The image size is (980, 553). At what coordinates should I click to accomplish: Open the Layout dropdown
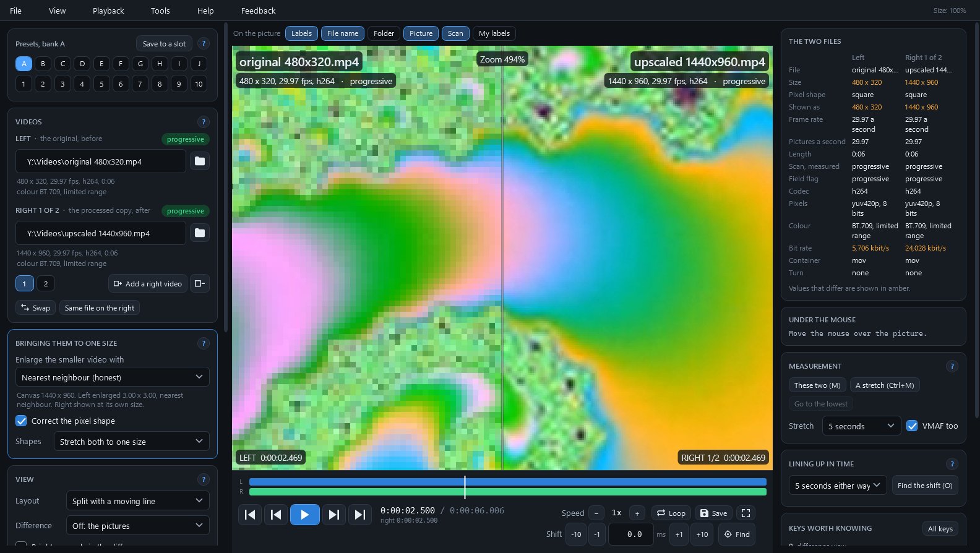coord(138,501)
